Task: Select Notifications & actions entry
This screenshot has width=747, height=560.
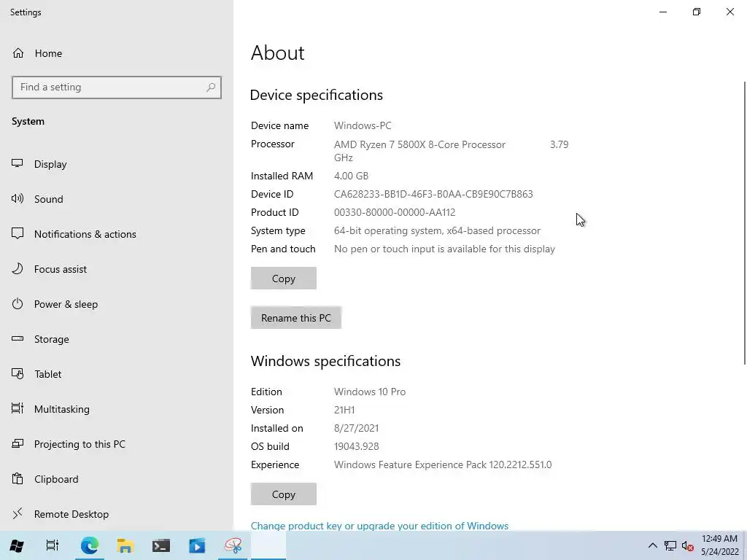Action: point(85,234)
